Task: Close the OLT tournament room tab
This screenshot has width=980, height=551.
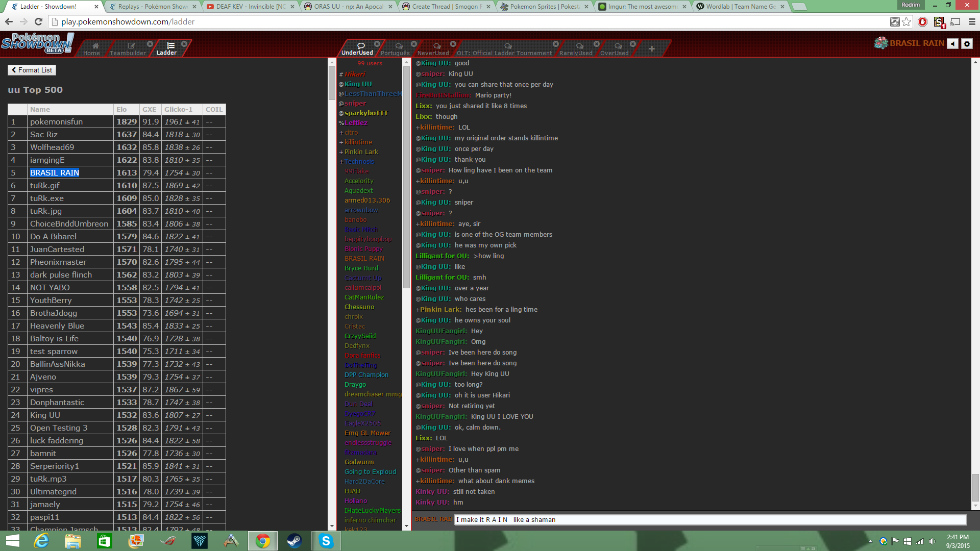Action: (x=556, y=44)
